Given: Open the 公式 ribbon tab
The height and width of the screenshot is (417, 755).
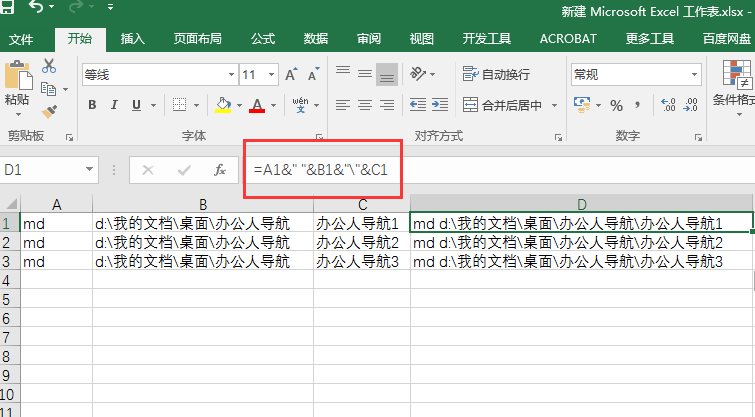Looking at the screenshot, I should point(262,39).
